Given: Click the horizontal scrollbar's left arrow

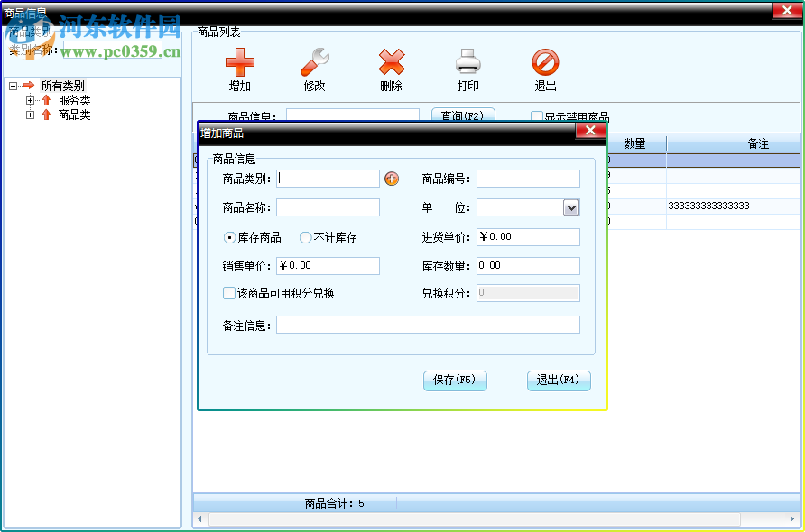Looking at the screenshot, I should pos(199,518).
